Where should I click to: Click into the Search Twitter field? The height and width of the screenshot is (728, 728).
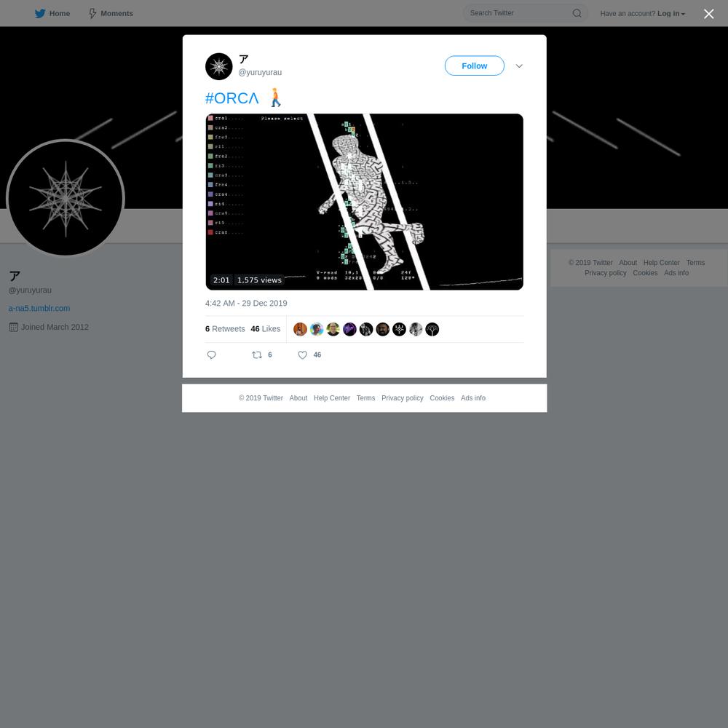[519, 13]
